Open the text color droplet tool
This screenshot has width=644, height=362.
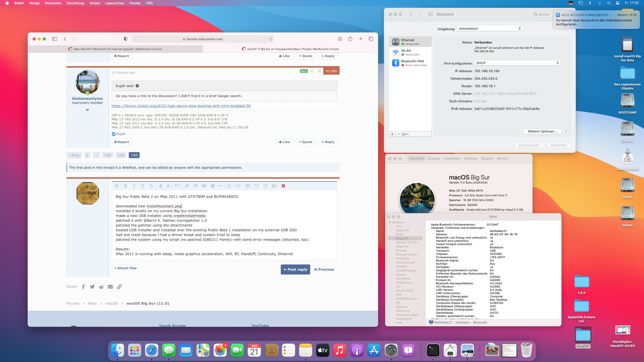click(x=160, y=186)
